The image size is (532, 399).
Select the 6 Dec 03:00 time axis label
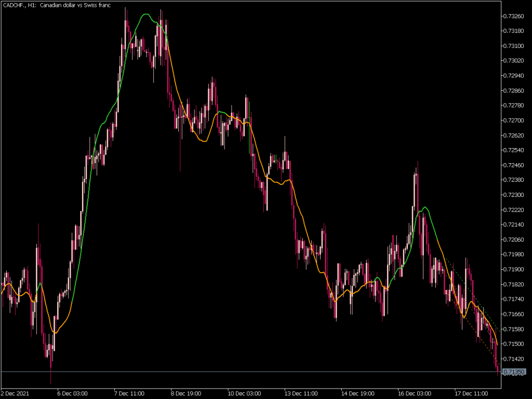(73, 393)
